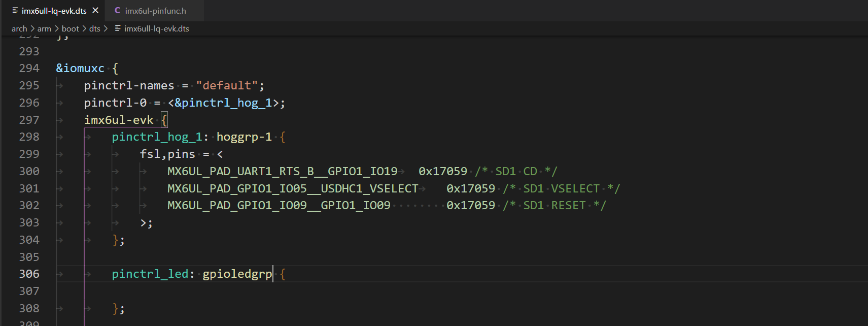Screen dimensions: 868x326
Task: Click the MX6UL_PAD_UART1_RTS_B__GPIO1_IO19 macro
Action: 282,171
